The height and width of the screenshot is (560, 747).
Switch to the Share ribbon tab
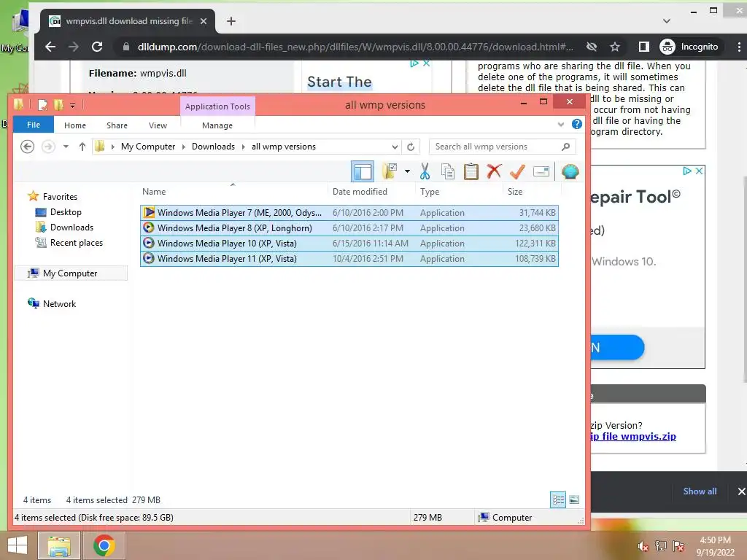(117, 125)
